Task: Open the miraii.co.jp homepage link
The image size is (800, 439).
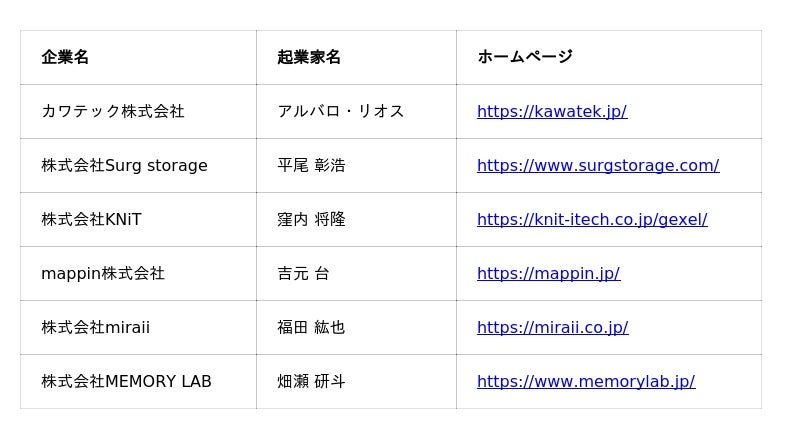Action: 552,327
